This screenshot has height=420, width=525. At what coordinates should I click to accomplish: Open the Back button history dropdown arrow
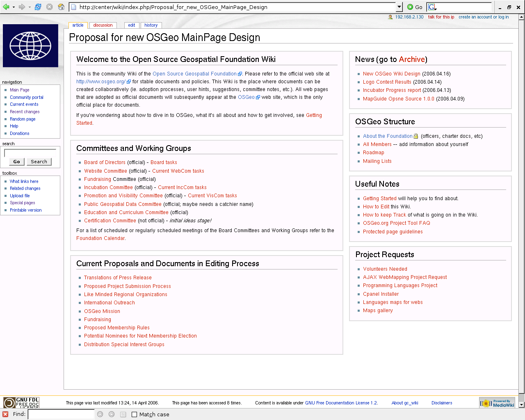pos(14,7)
